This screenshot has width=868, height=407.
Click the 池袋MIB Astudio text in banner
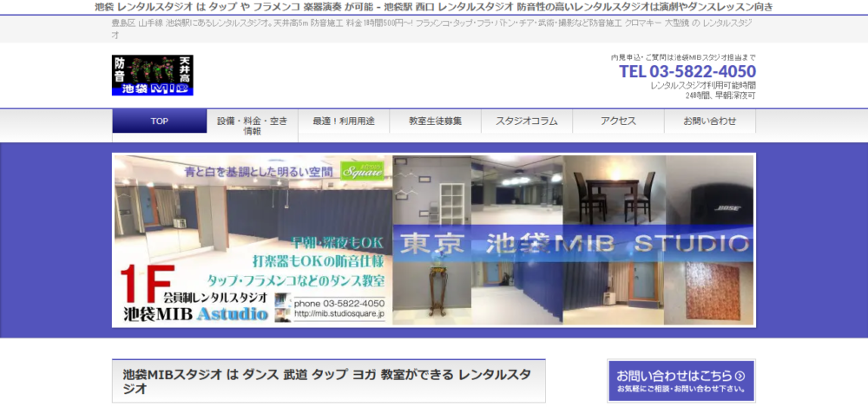pyautogui.click(x=195, y=314)
